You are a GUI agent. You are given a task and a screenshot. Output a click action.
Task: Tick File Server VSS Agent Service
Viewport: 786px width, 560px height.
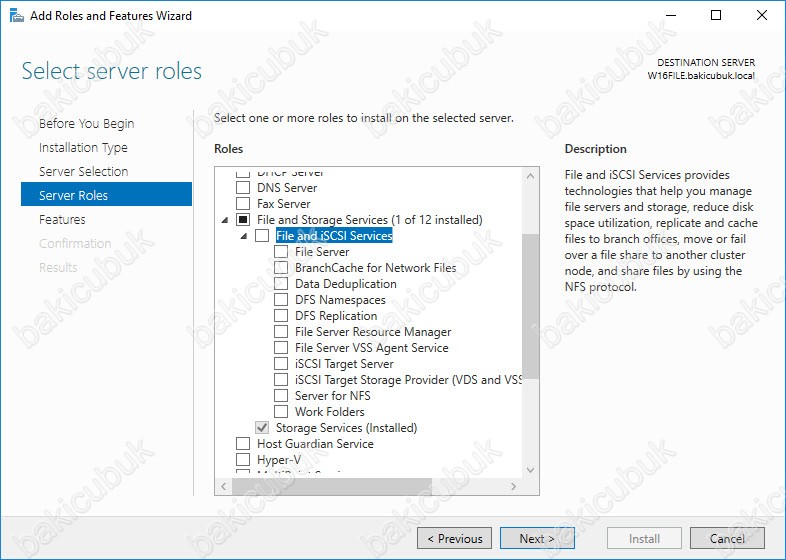(x=281, y=348)
